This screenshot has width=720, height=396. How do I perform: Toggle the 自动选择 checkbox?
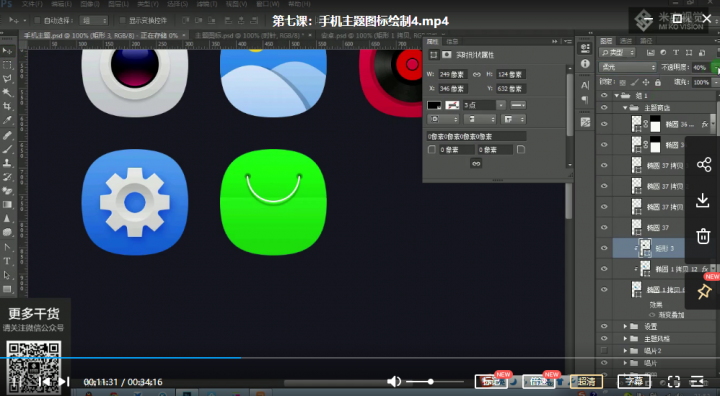[x=38, y=21]
